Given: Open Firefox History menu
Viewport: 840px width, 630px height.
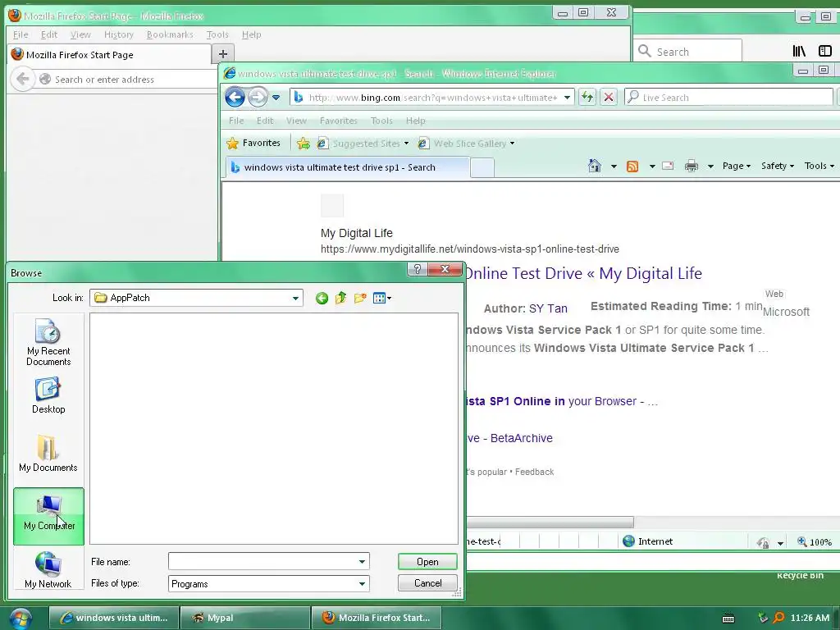Looking at the screenshot, I should pos(119,34).
